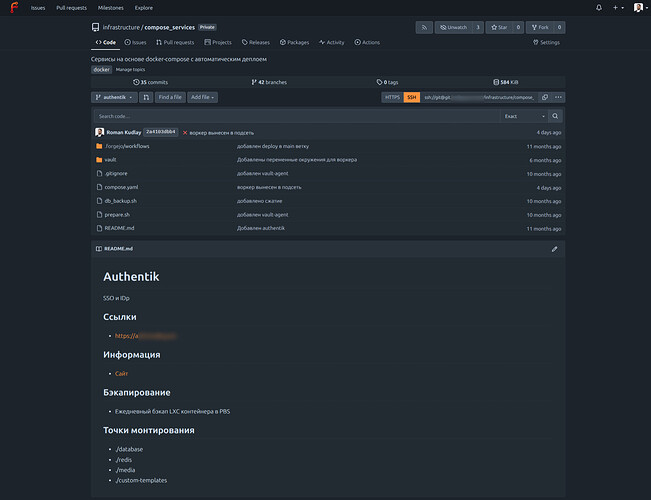The height and width of the screenshot is (500, 651).
Task: Click Pull requests in the top navigation bar
Action: 71,8
